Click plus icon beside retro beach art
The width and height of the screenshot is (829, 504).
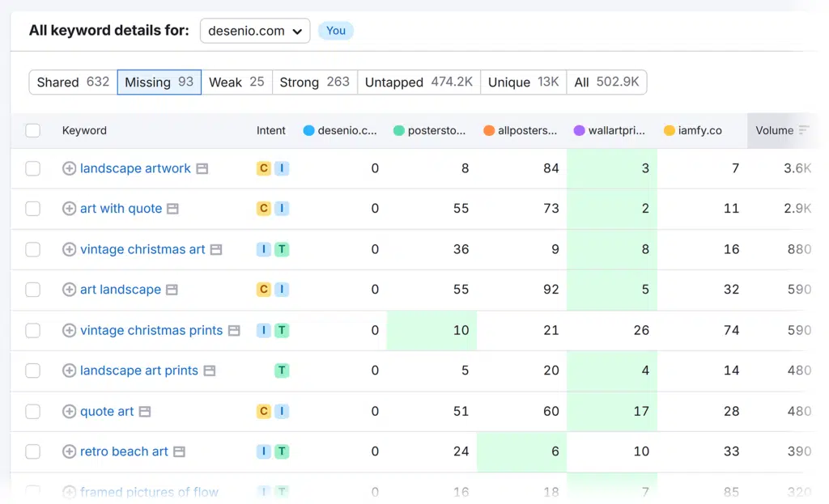click(69, 451)
